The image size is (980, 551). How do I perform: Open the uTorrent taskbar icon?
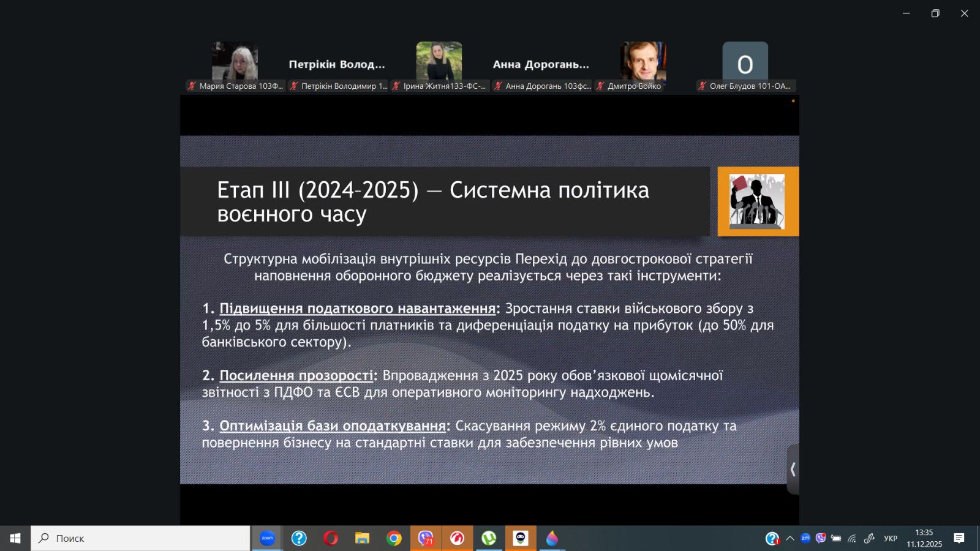(489, 538)
